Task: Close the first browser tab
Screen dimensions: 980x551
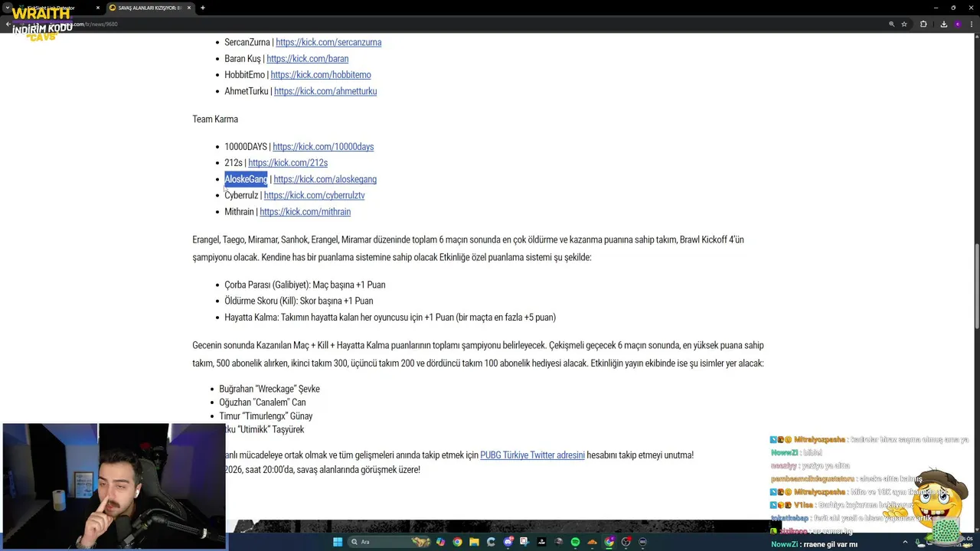Action: (98, 8)
